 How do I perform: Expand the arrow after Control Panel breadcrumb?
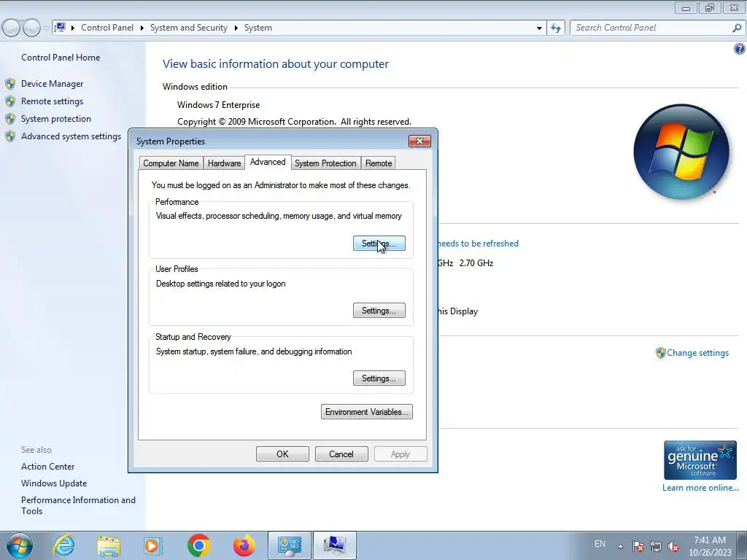(142, 28)
